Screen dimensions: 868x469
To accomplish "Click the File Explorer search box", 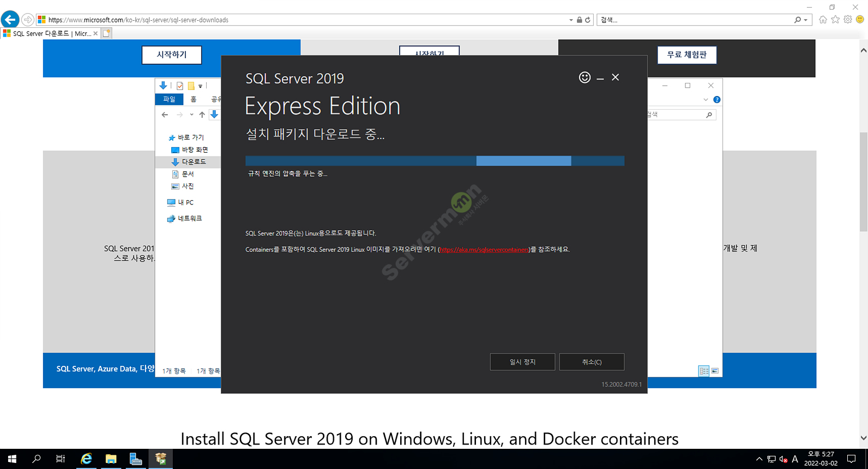I will (682, 115).
